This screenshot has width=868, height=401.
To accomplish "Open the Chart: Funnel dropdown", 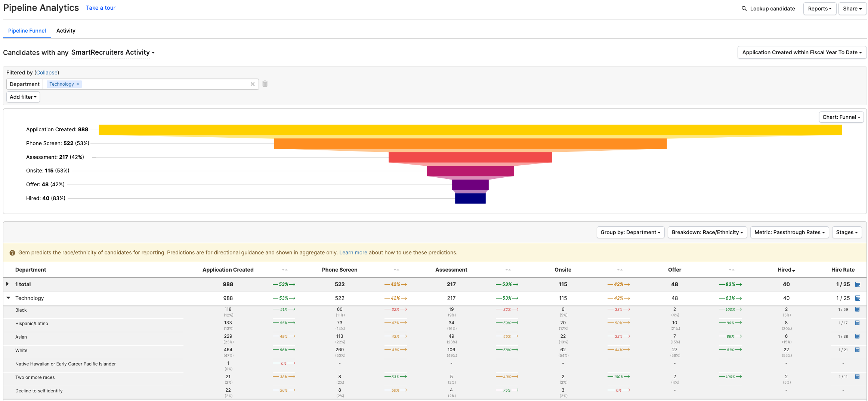I will (841, 117).
